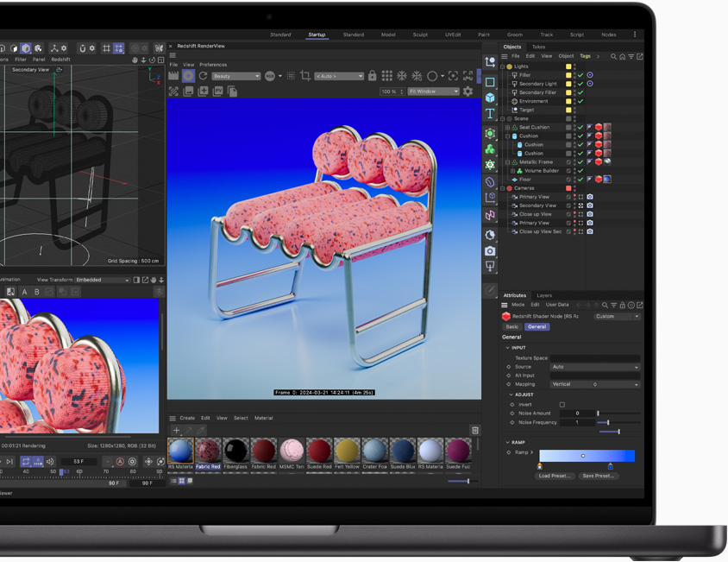Open the Source Auto dropdown
This screenshot has height=562, width=728.
coord(593,367)
